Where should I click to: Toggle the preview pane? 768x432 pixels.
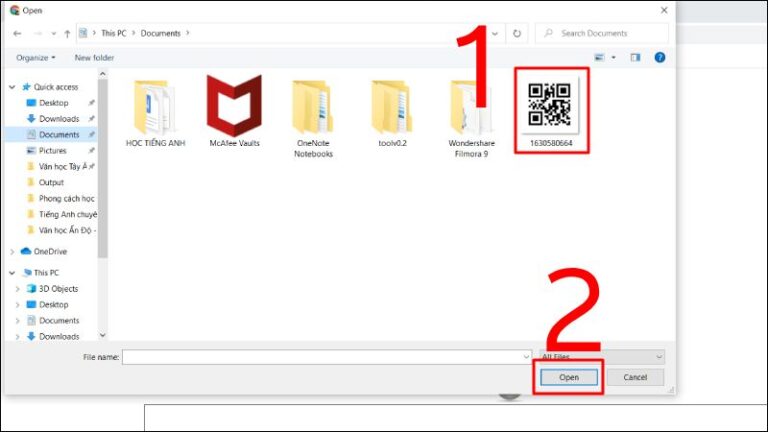pyautogui.click(x=635, y=58)
